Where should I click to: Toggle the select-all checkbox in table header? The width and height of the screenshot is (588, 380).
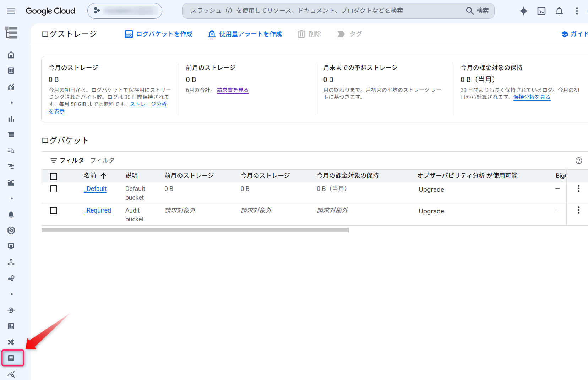pyautogui.click(x=54, y=176)
